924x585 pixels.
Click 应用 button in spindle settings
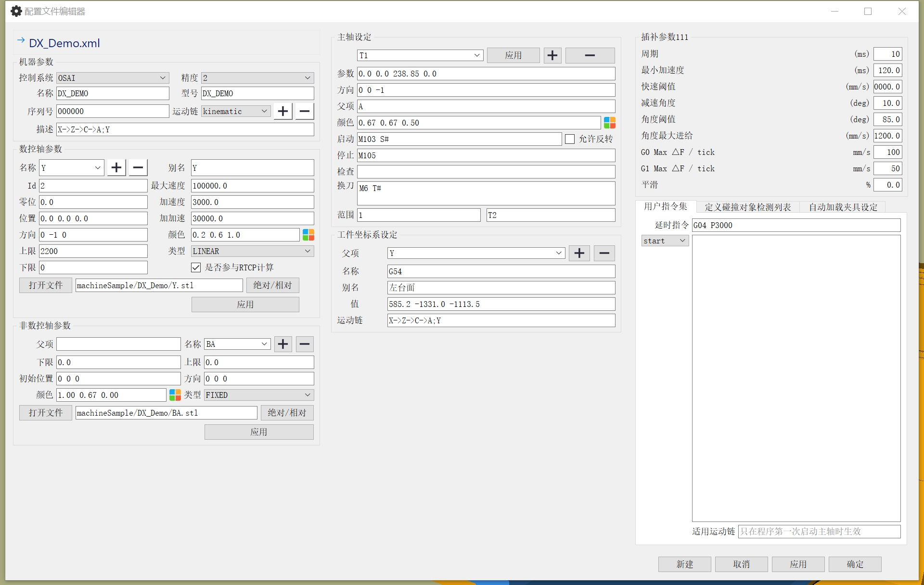click(513, 55)
